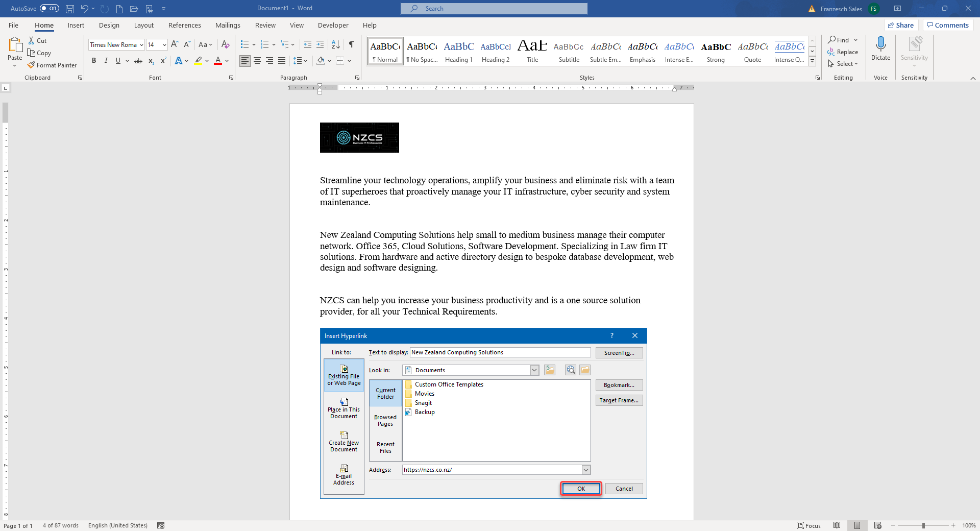Viewport: 980px width, 531px height.
Task: Open the Look in dropdown
Action: tap(534, 370)
